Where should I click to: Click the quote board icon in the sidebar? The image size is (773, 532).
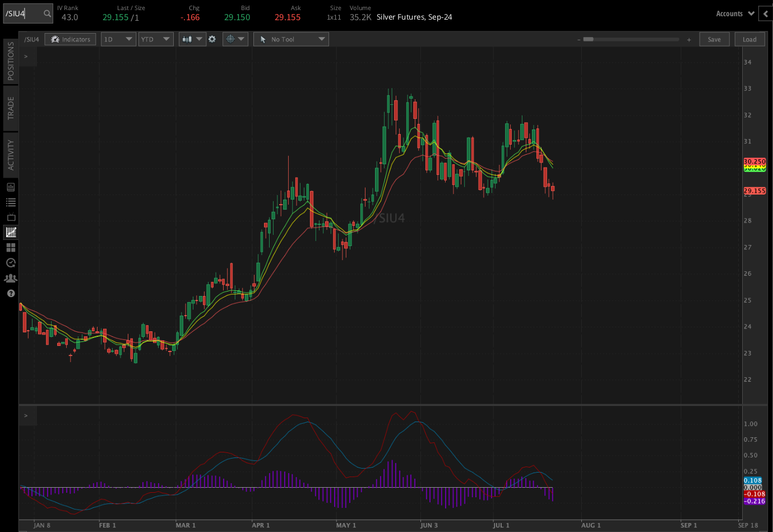(10, 187)
